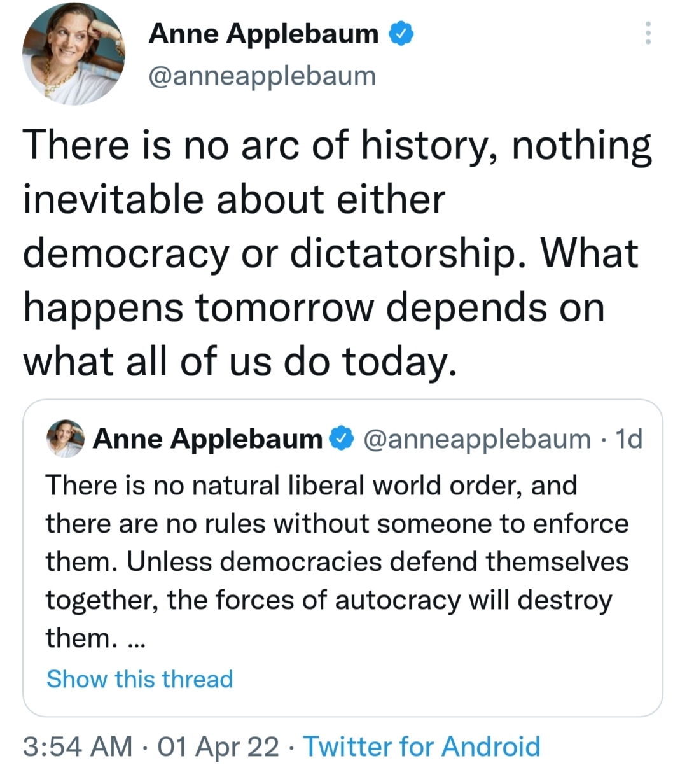
Task: Click "Anne Applebaum" name in quoted tweet
Action: click(207, 438)
